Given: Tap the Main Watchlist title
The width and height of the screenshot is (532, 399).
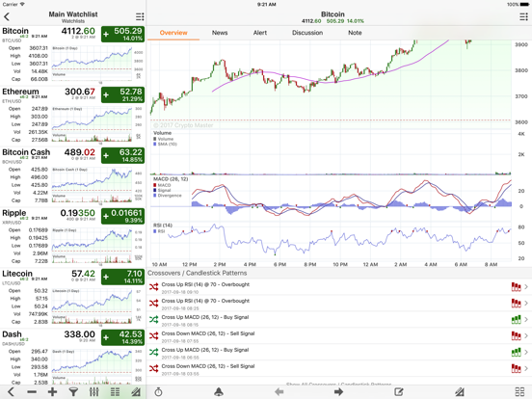Looking at the screenshot, I should click(x=73, y=14).
